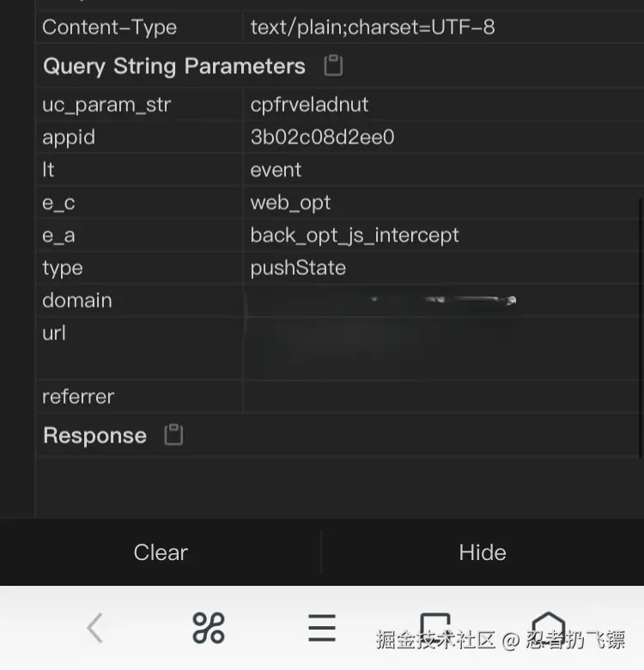Clear the network log
This screenshot has width=644, height=670.
click(x=161, y=552)
